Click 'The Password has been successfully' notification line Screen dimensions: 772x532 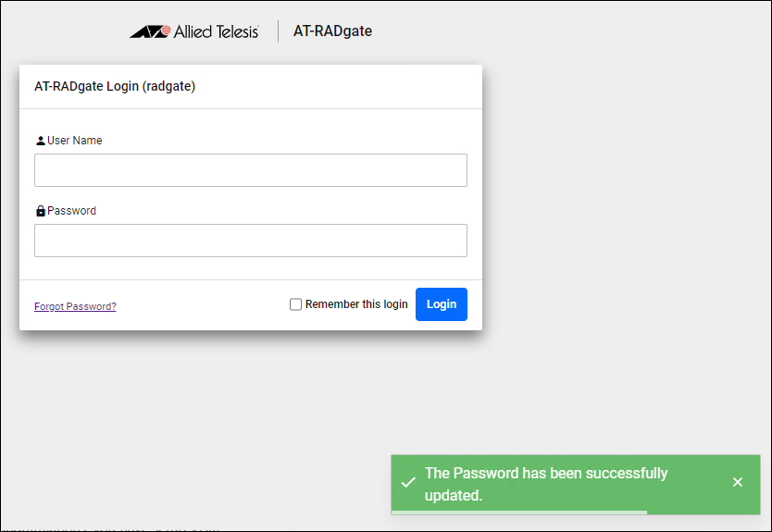pos(546,473)
